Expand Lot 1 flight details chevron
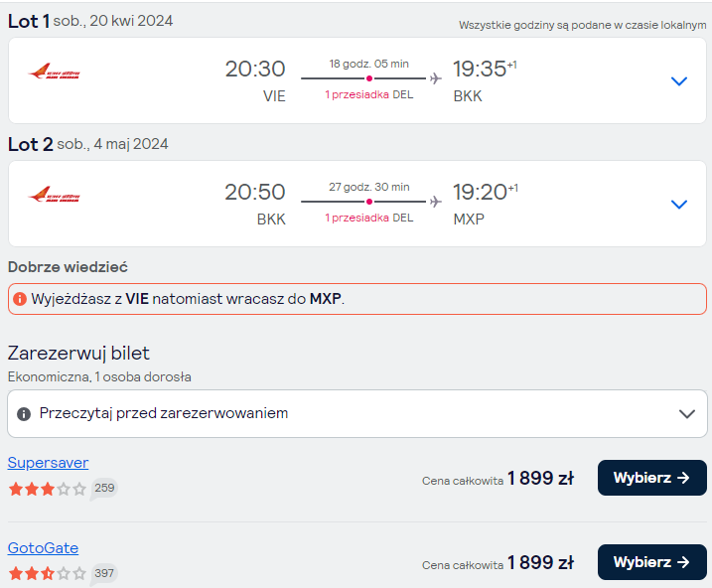 coord(679,81)
